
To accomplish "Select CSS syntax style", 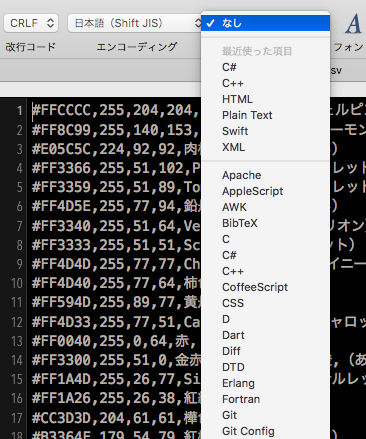I will [265, 303].
